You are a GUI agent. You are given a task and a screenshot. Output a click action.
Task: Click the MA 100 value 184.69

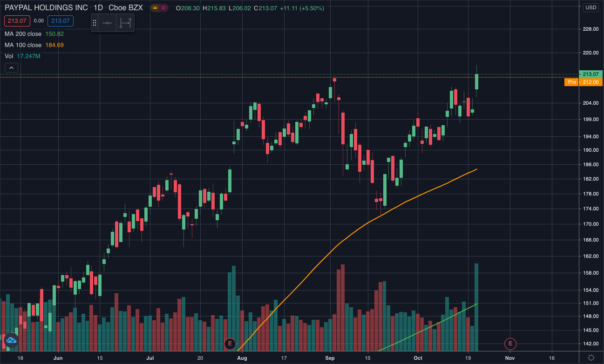(x=54, y=45)
